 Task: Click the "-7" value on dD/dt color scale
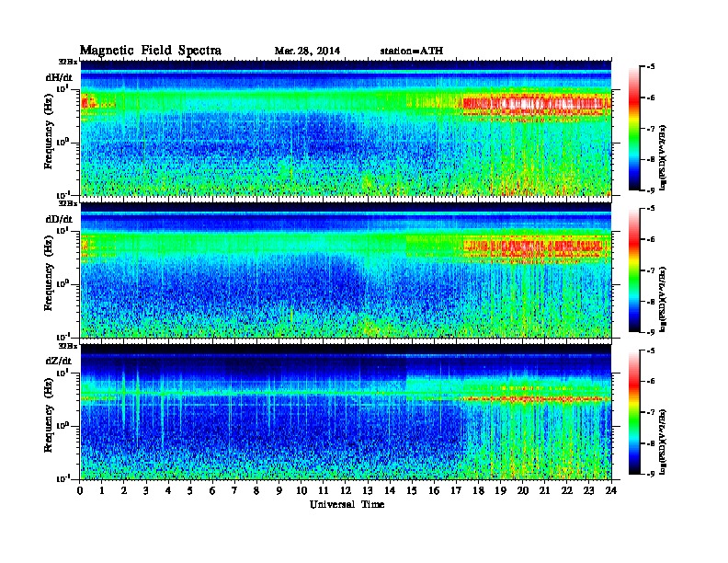coord(651,270)
